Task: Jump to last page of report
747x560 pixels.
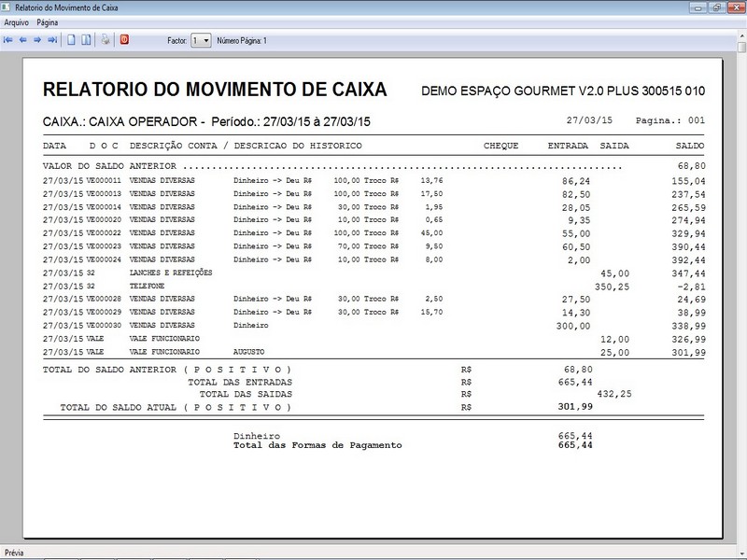Action: click(52, 40)
